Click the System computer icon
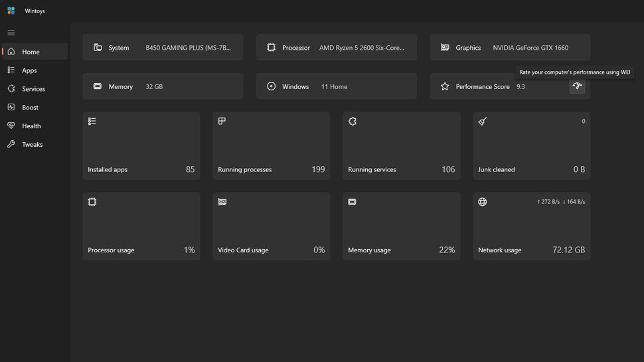This screenshot has width=644, height=362. pyautogui.click(x=98, y=47)
